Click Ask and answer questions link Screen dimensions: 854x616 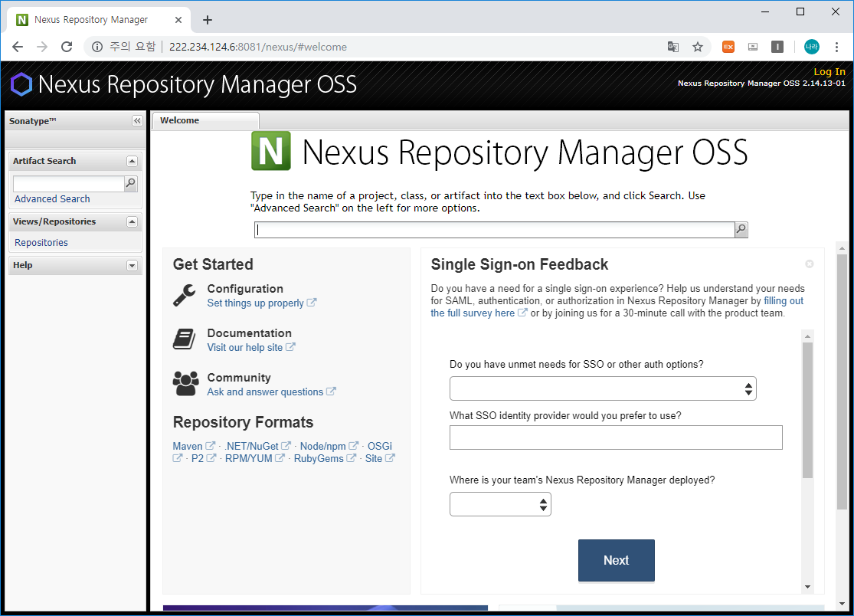(x=265, y=392)
